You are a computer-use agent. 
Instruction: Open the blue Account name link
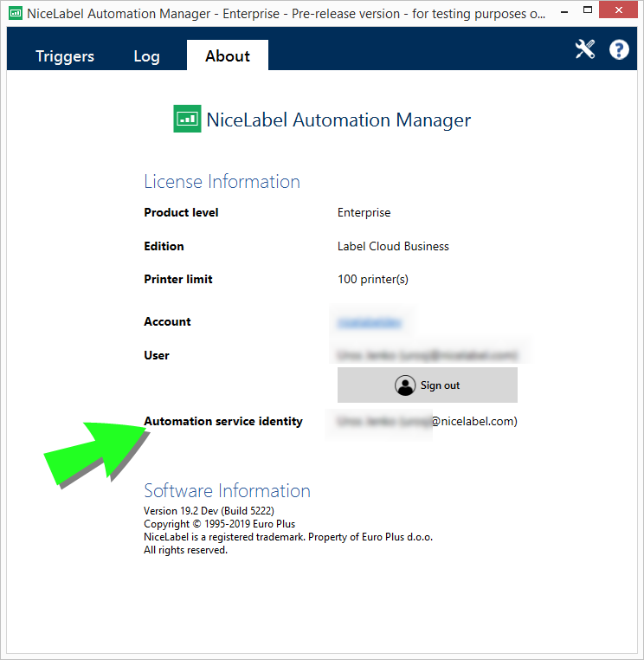coord(369,322)
